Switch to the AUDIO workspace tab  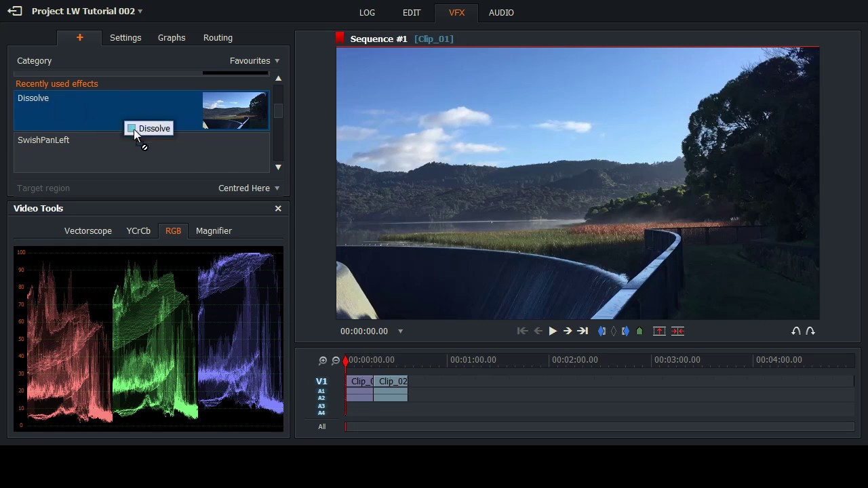[x=501, y=12]
